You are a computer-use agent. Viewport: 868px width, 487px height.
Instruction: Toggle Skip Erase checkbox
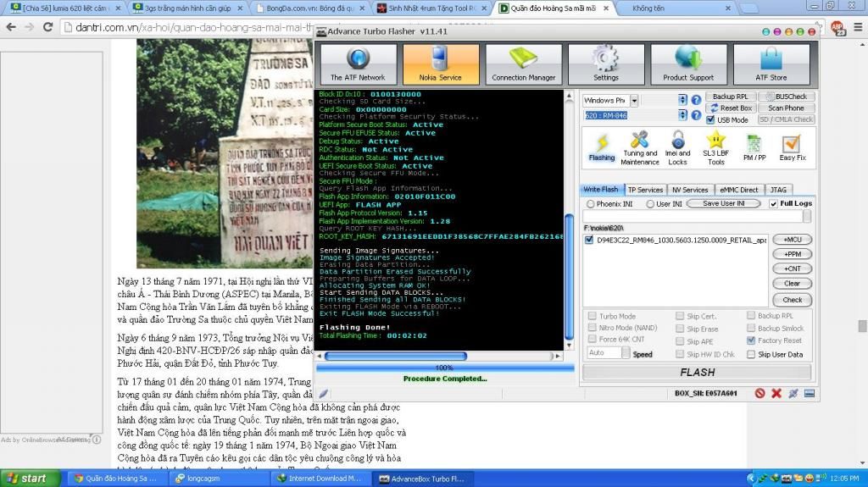point(679,329)
